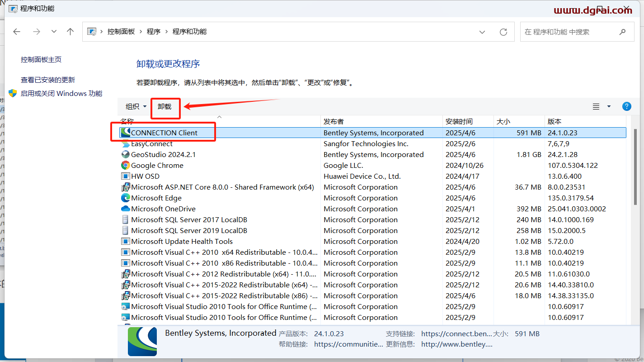The height and width of the screenshot is (362, 644).
Task: Open the http://www.bentley.... update link
Action: click(x=456, y=344)
